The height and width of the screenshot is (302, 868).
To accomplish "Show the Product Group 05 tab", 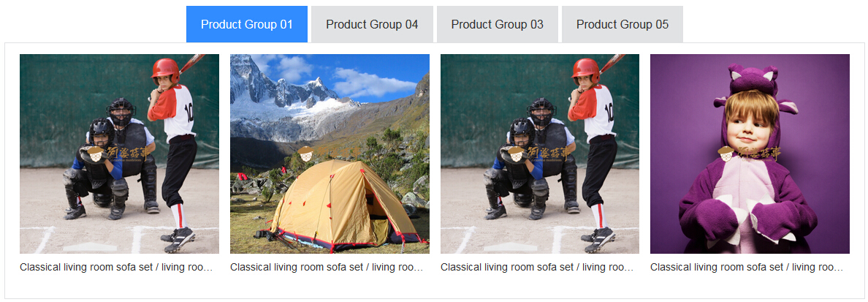I will point(623,24).
